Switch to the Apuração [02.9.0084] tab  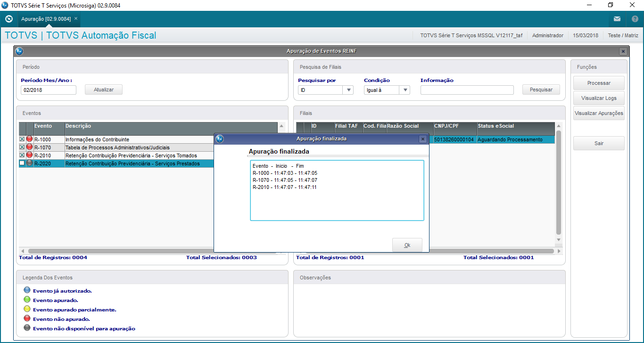46,19
